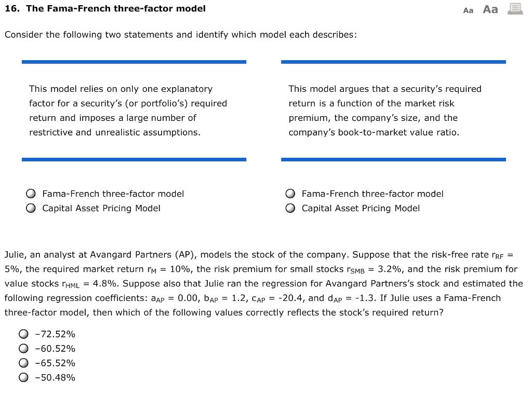This screenshot has width=532, height=398.
Task: Click the right column Fama-French three-factor model label
Action: tap(372, 194)
